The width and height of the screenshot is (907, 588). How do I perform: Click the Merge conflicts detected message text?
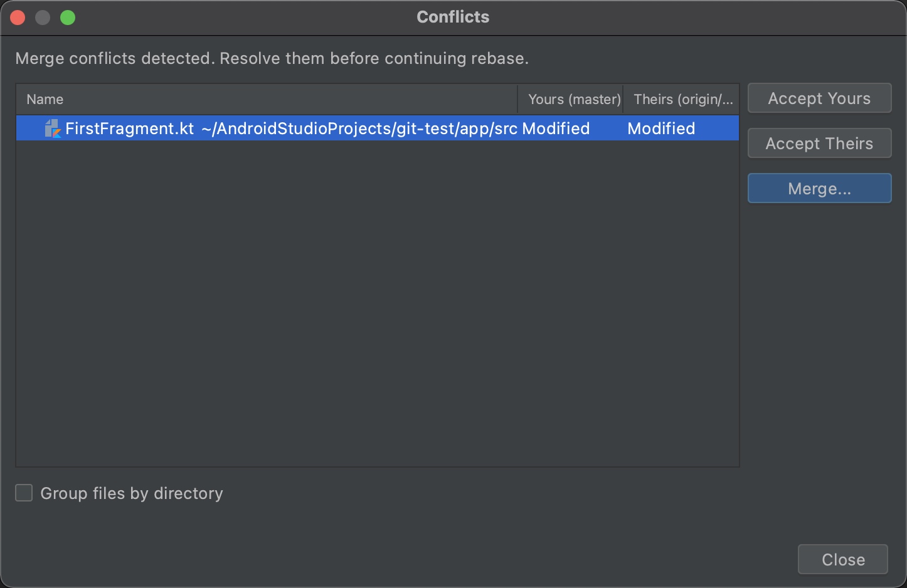coord(272,58)
